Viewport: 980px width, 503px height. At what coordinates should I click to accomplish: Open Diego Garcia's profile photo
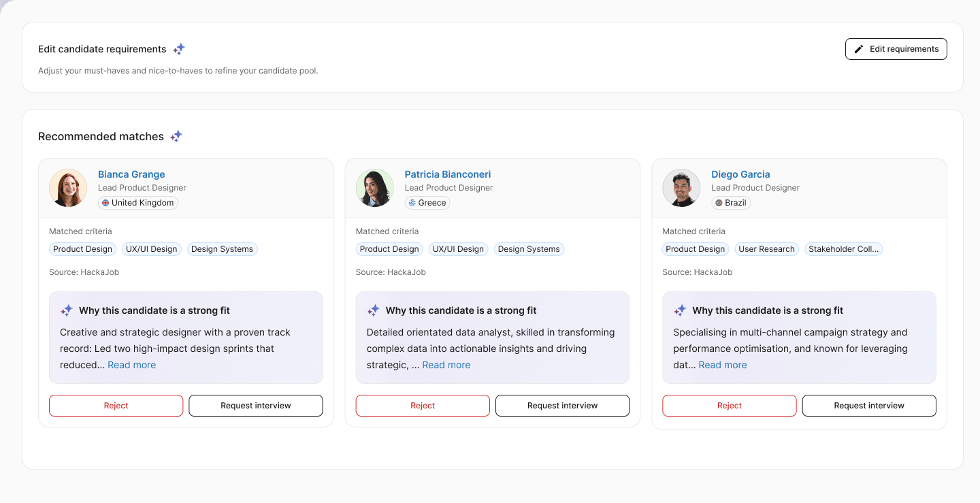681,188
